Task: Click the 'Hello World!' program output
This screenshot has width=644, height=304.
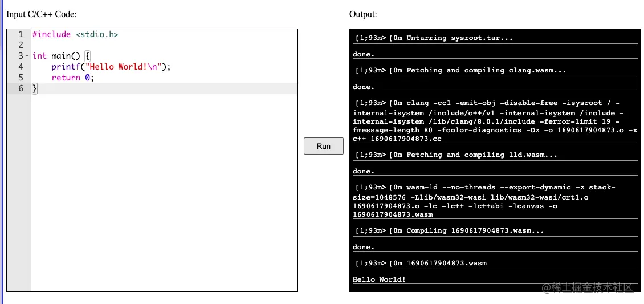Action: [x=379, y=279]
